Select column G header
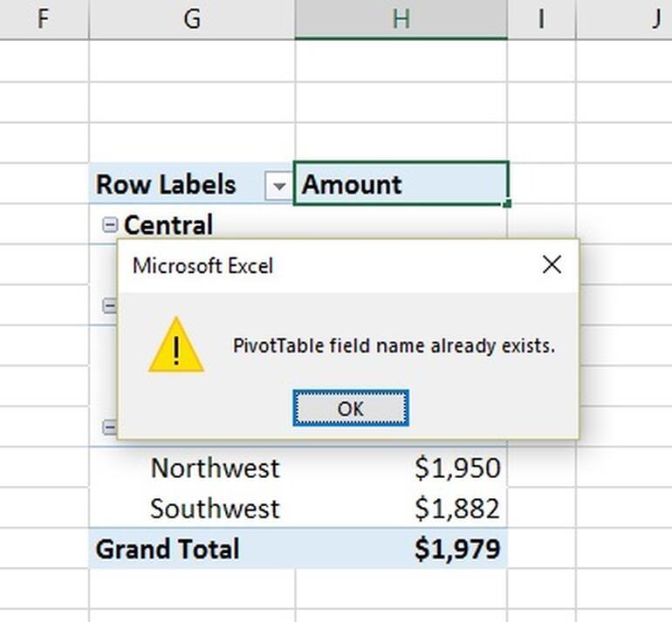 192,19
